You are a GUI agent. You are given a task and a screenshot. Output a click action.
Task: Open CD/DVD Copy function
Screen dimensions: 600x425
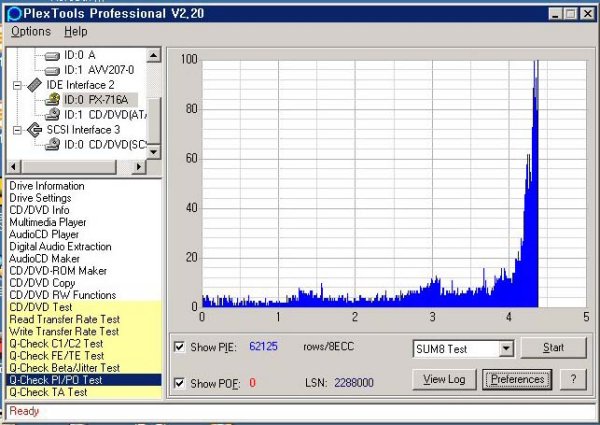[42, 283]
